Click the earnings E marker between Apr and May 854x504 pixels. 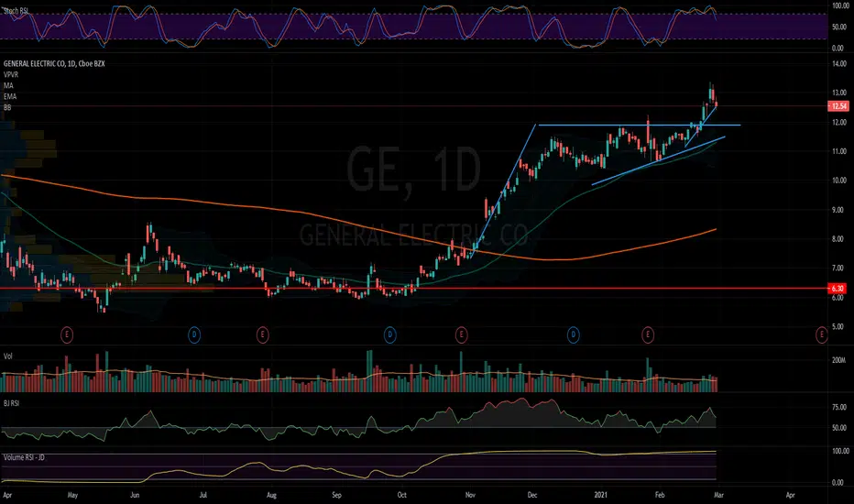tap(67, 334)
